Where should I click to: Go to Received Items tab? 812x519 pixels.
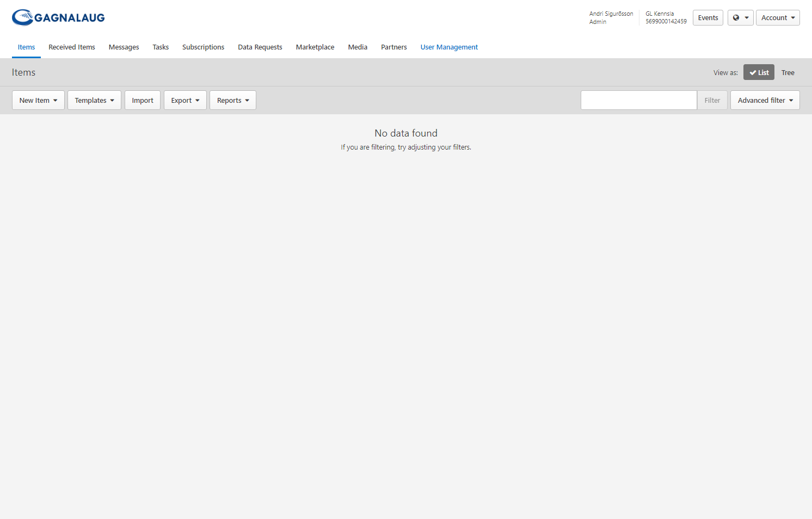pyautogui.click(x=72, y=47)
